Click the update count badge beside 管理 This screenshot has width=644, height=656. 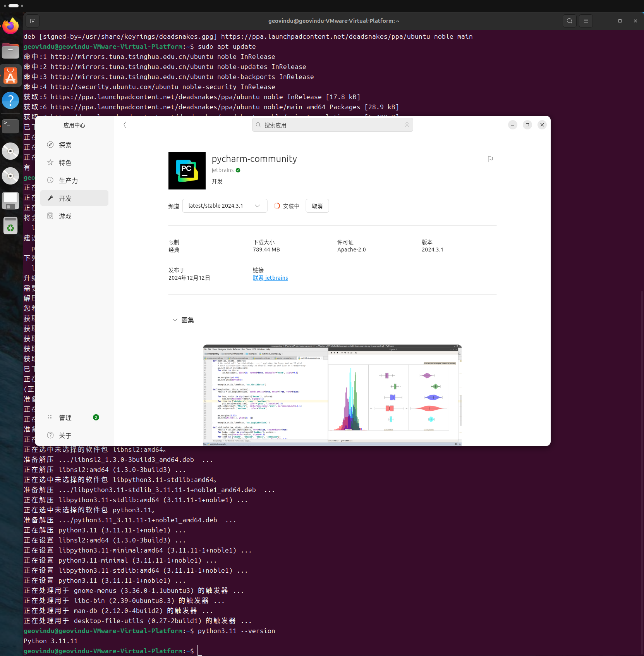(x=96, y=417)
